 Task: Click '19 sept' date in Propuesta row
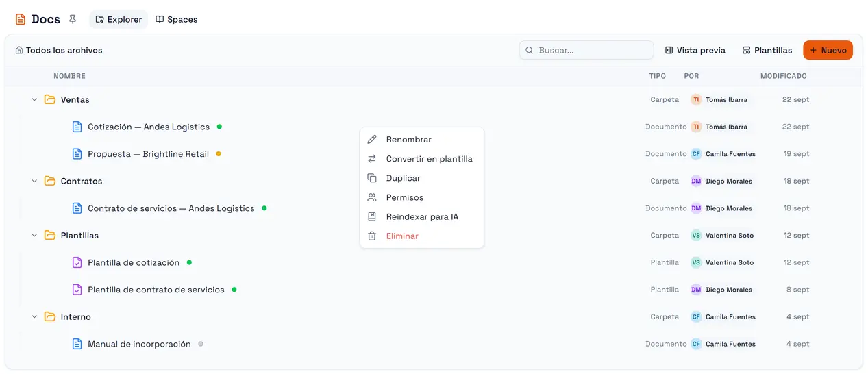click(797, 154)
